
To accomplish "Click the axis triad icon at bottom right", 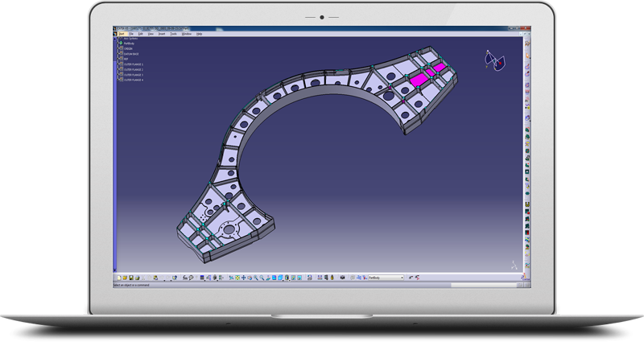I will [514, 264].
